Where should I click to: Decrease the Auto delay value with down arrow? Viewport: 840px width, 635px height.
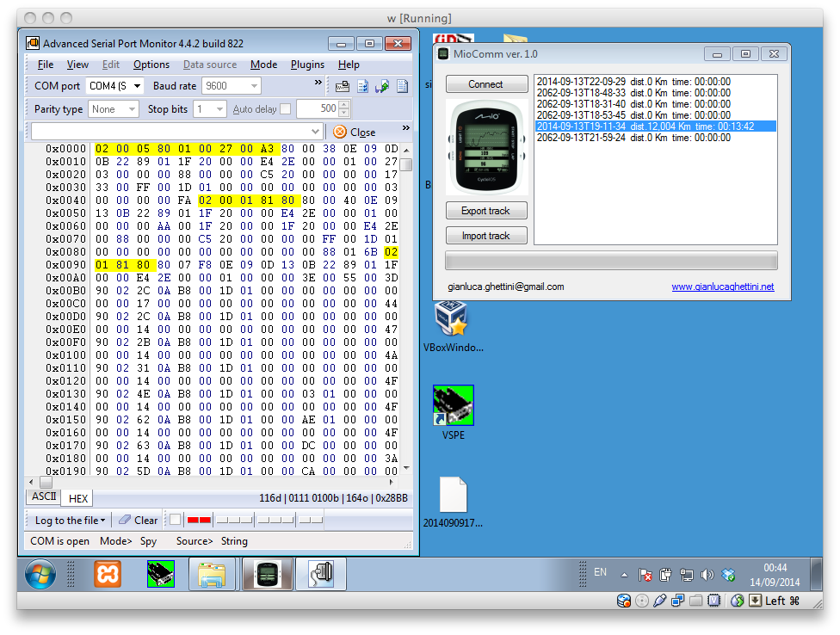click(344, 113)
